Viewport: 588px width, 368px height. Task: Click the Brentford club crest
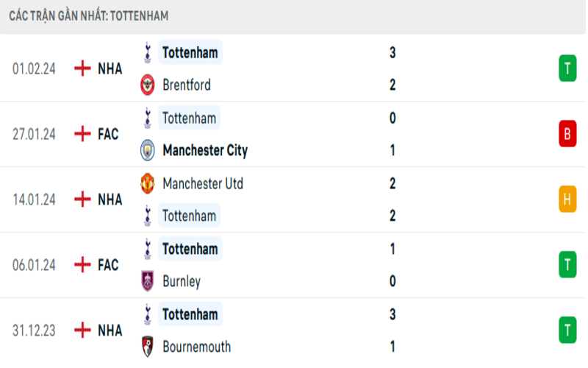click(148, 85)
